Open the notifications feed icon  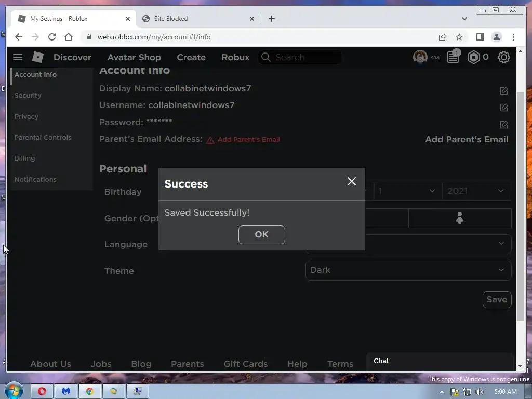[x=453, y=57]
